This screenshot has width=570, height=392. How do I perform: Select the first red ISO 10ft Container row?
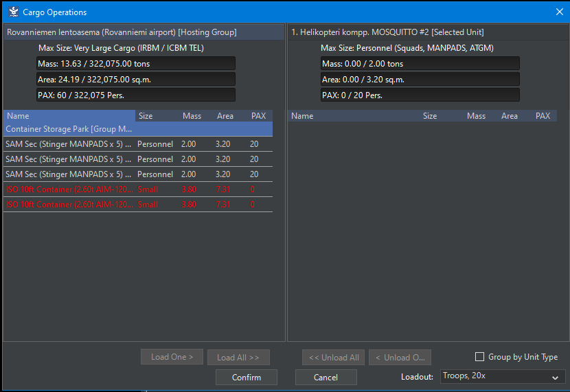[x=138, y=189]
